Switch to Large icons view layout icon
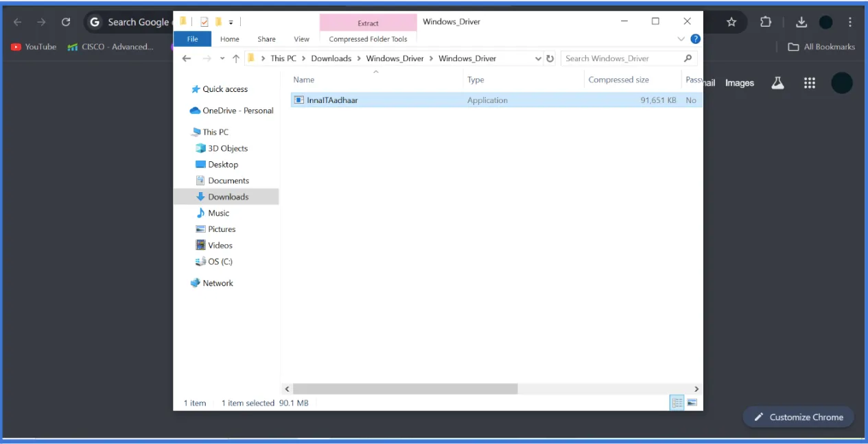Viewport: 868px width, 444px height. 692,403
